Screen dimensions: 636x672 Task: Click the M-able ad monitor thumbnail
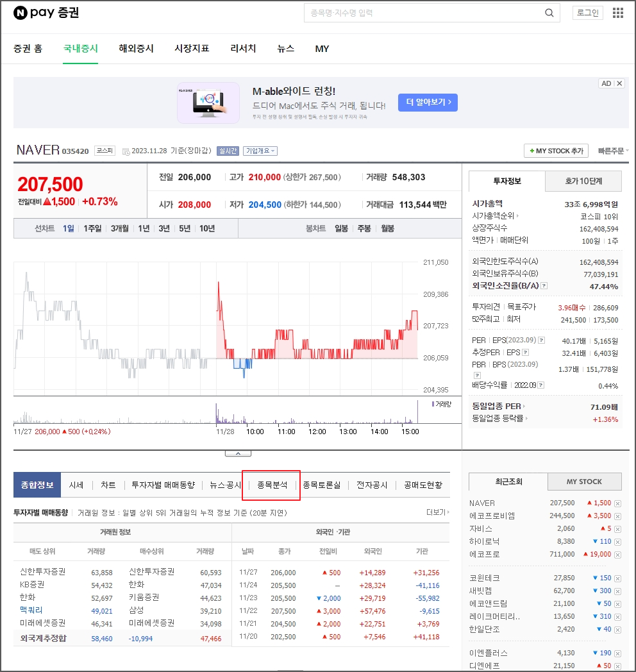[208, 103]
